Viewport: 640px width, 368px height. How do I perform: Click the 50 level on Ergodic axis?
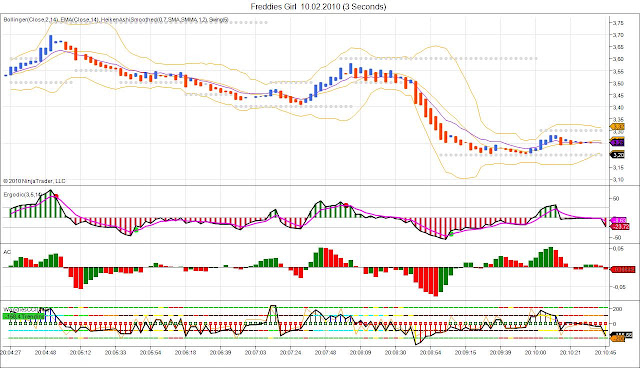tap(616, 199)
